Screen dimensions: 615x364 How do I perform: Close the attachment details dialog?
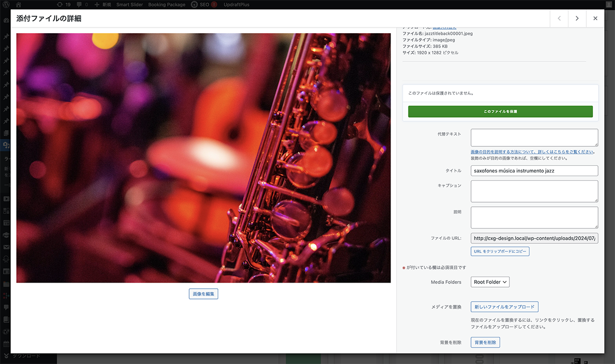pos(595,18)
